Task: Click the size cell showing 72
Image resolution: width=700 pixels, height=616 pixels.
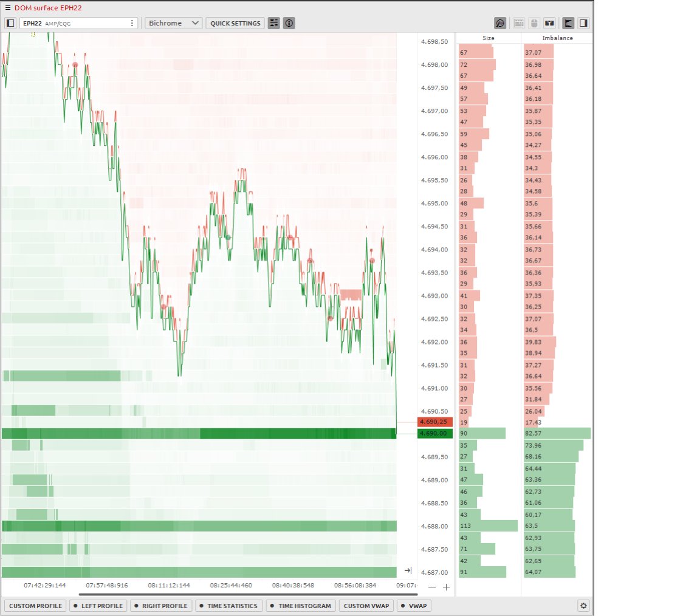Action: coord(477,65)
